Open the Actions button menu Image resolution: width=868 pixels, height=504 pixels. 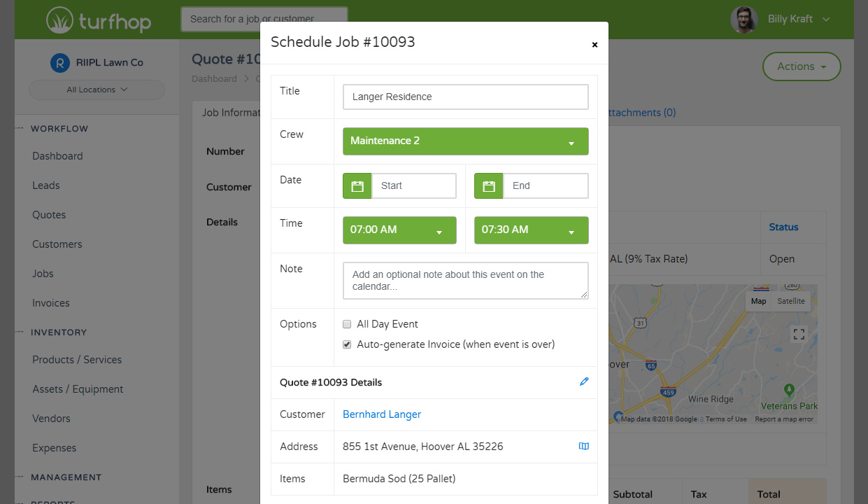[801, 66]
